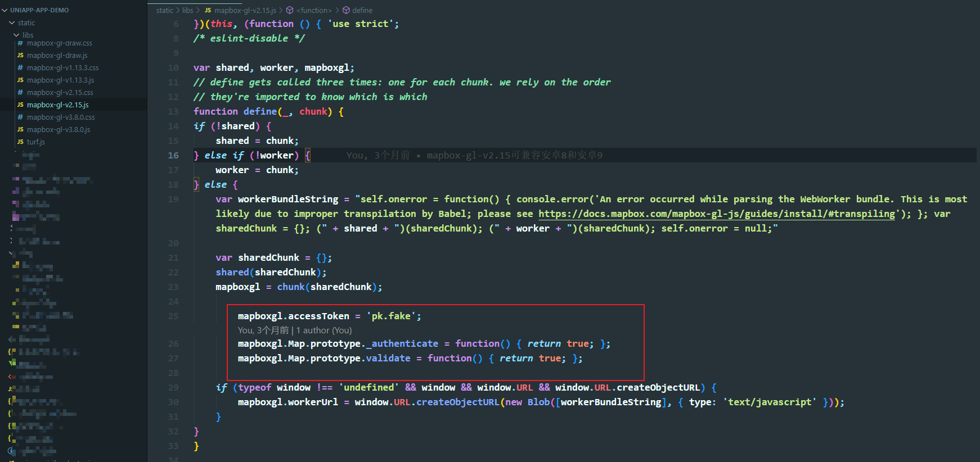This screenshot has width=980, height=462.
Task: Click the 'eslint-disable' comment
Action: click(x=249, y=38)
